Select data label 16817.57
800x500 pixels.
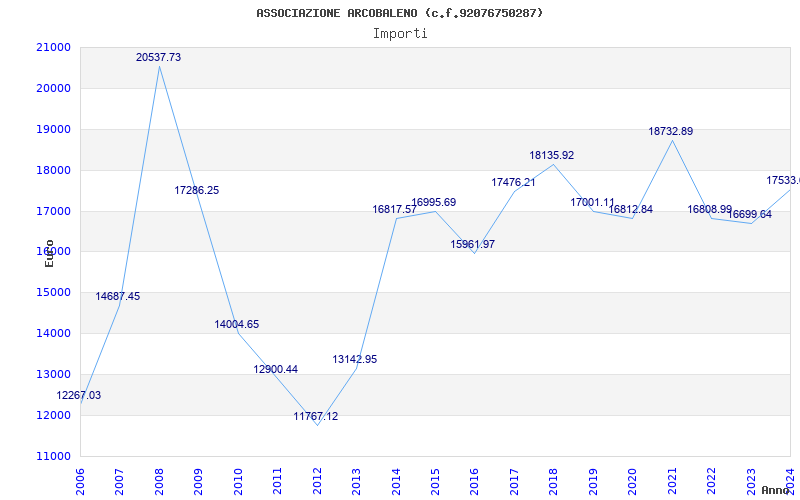pos(394,209)
